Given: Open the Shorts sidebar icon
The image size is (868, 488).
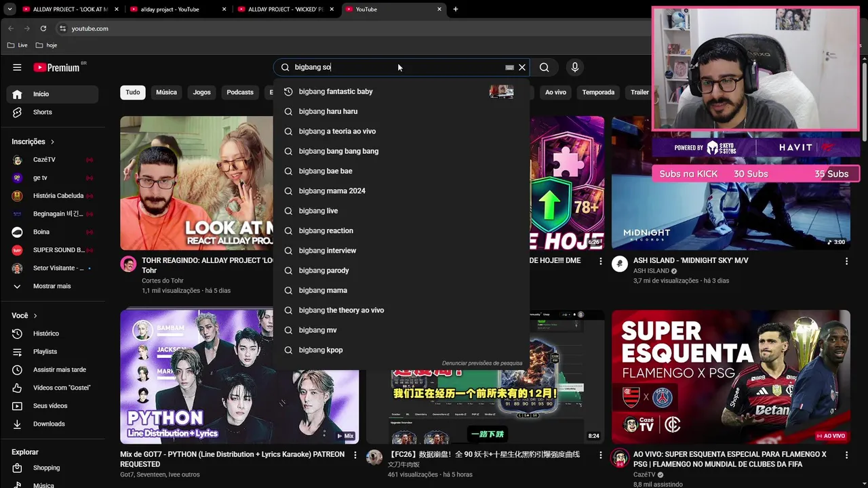Looking at the screenshot, I should (x=18, y=112).
